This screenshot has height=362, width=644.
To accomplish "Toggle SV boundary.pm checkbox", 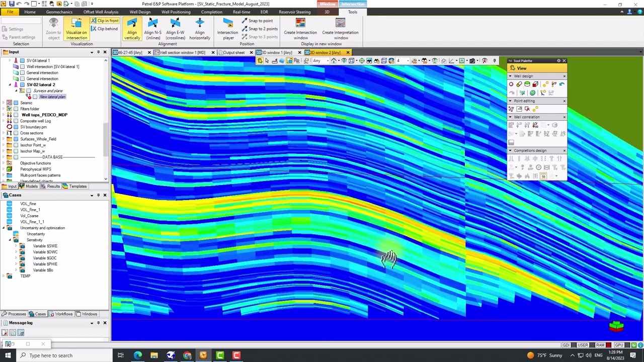I will coord(16,127).
